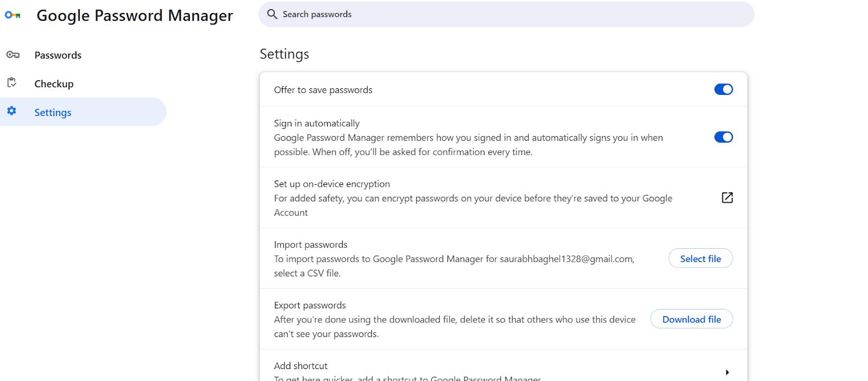Click the Settings gear icon
The height and width of the screenshot is (381, 868).
12,112
